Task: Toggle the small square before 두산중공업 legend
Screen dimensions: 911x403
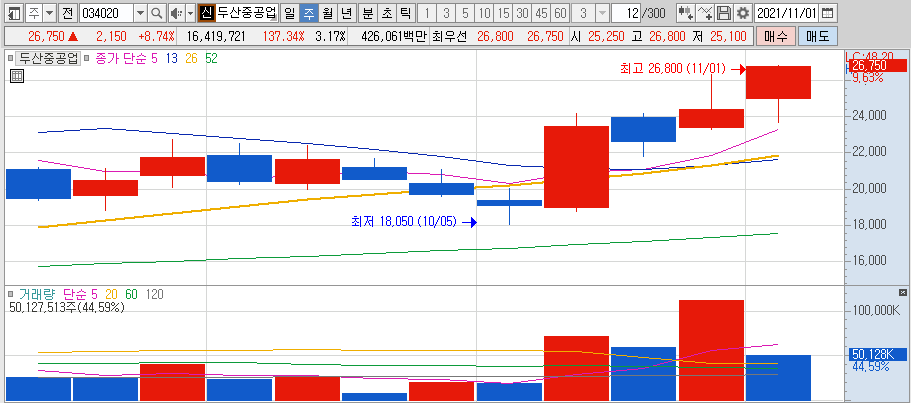Action: (10, 58)
